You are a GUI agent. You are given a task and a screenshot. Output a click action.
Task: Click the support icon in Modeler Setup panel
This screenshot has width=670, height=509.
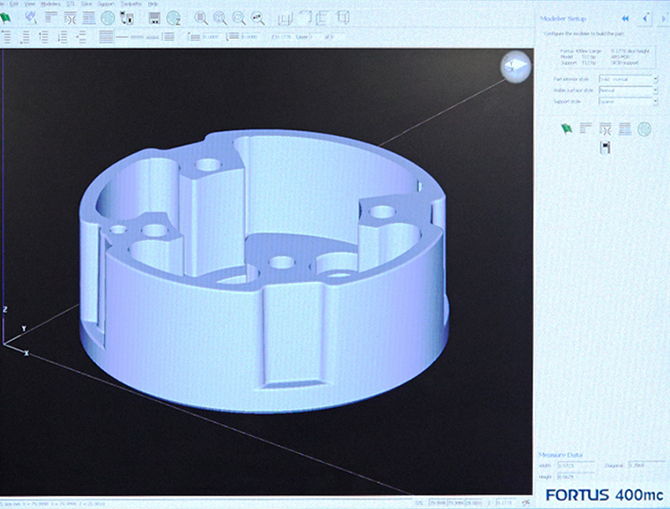(605, 128)
